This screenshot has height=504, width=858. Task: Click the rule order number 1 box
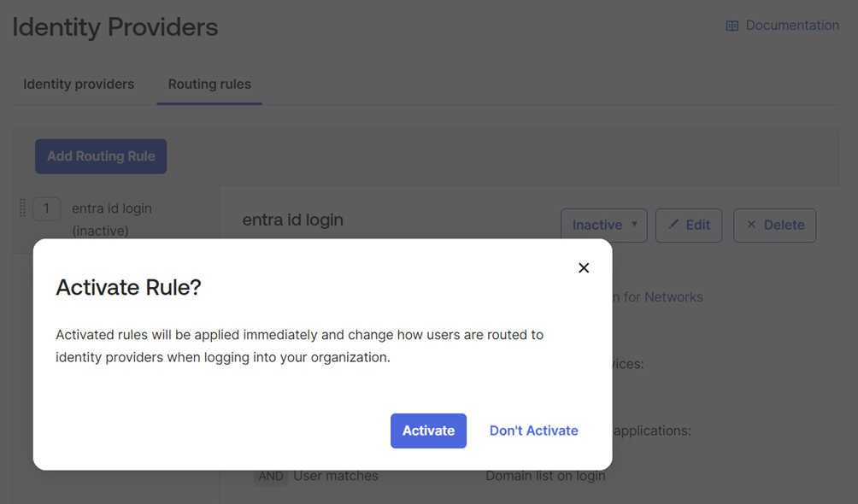click(46, 208)
